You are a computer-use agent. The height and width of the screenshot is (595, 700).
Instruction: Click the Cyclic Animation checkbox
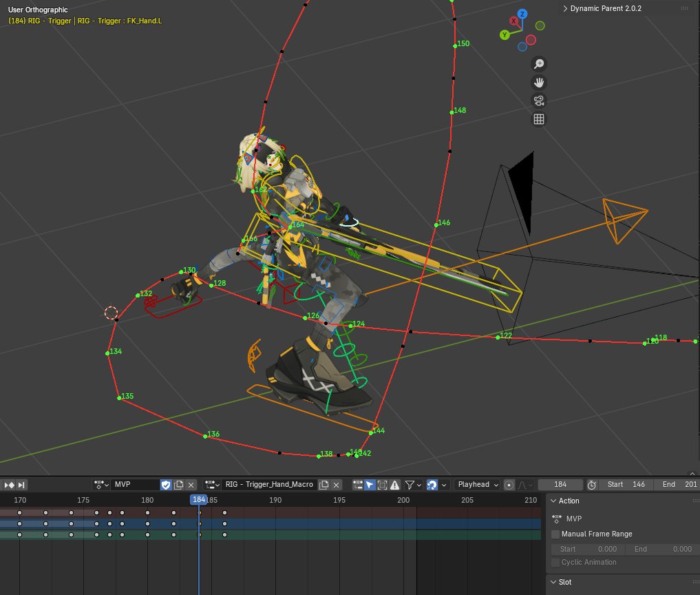pyautogui.click(x=556, y=563)
